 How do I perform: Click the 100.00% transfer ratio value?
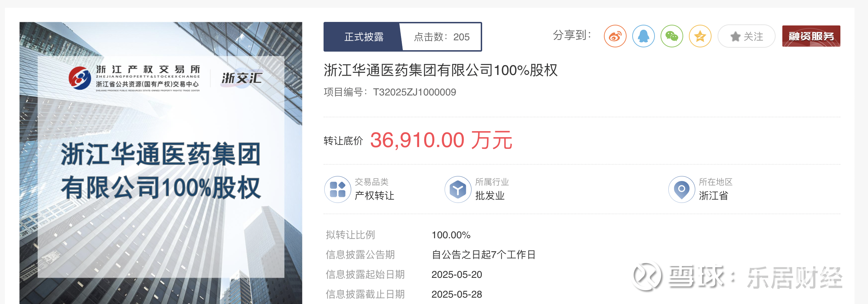(x=451, y=235)
